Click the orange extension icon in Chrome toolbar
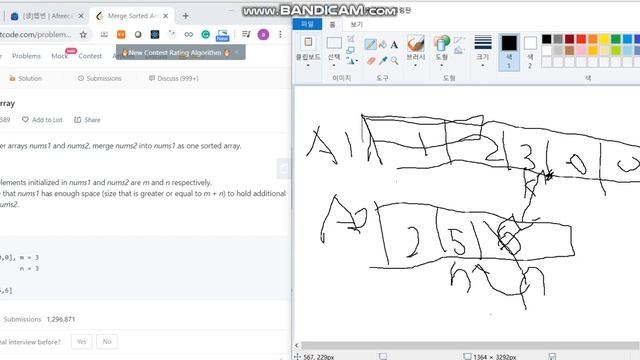The width and height of the screenshot is (640, 360). pos(121,35)
